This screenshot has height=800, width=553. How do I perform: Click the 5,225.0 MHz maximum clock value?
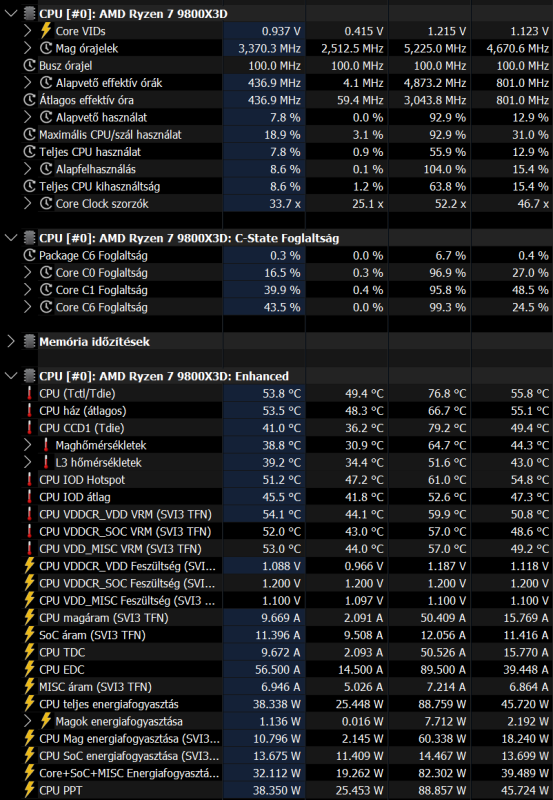[x=435, y=48]
